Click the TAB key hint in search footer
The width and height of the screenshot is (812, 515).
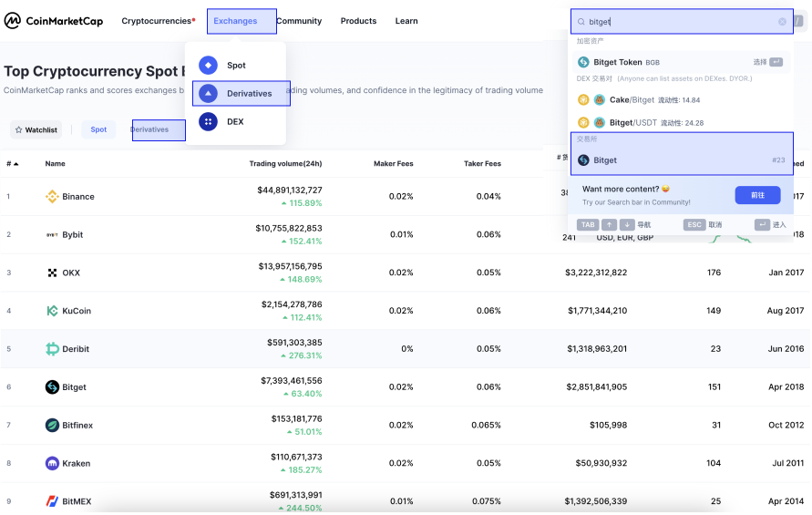(x=588, y=224)
